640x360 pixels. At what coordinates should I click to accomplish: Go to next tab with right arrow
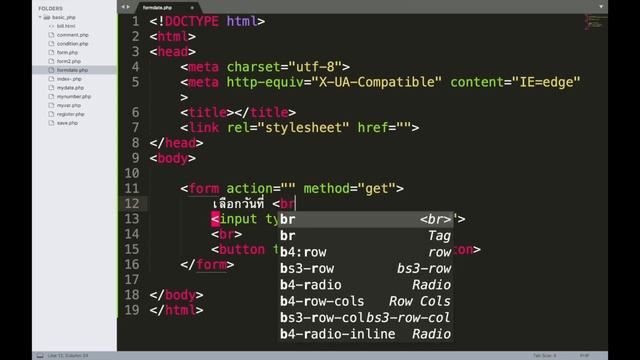128,7
